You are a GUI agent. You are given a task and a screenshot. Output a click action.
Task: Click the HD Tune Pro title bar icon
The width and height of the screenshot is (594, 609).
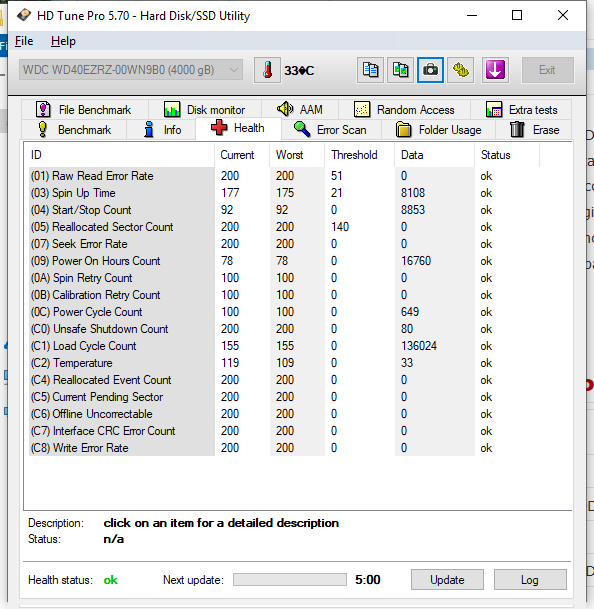coord(24,16)
